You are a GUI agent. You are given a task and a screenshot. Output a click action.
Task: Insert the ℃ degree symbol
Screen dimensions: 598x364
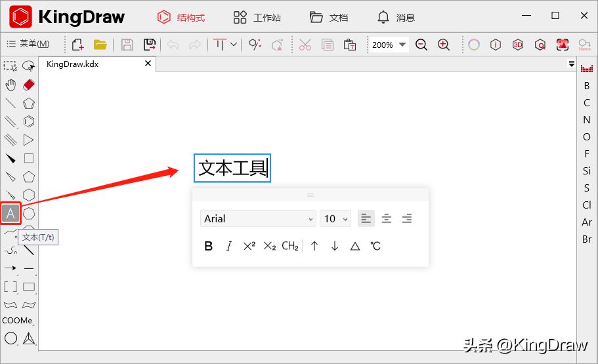click(375, 246)
